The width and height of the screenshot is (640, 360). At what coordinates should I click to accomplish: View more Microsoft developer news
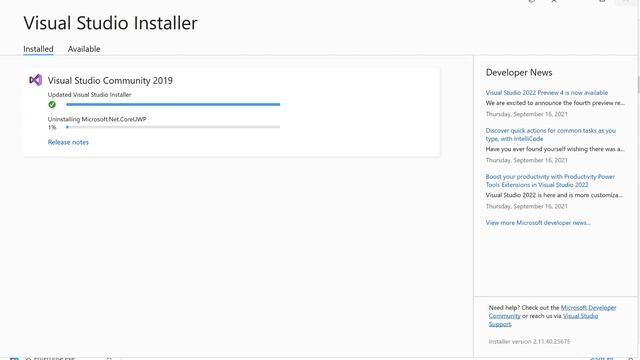(538, 222)
